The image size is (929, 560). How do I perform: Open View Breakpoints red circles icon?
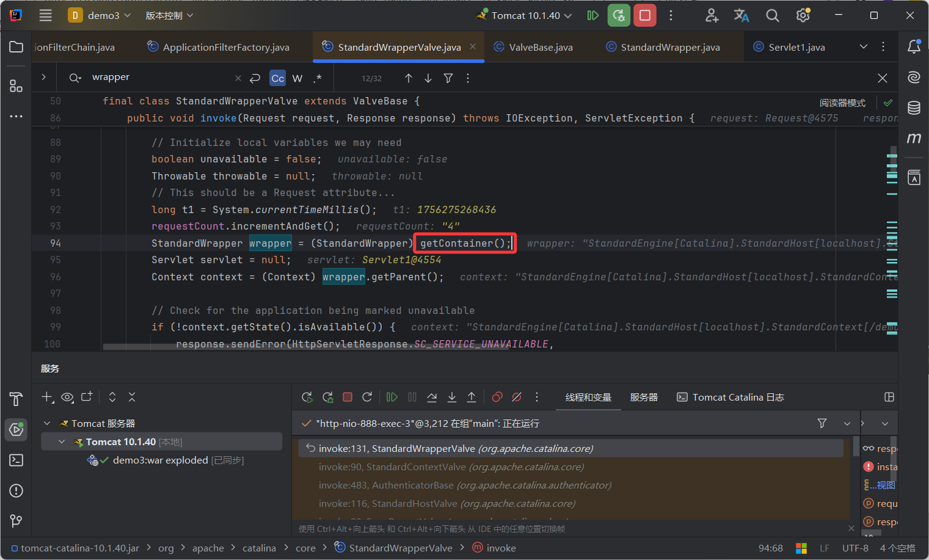(x=497, y=397)
